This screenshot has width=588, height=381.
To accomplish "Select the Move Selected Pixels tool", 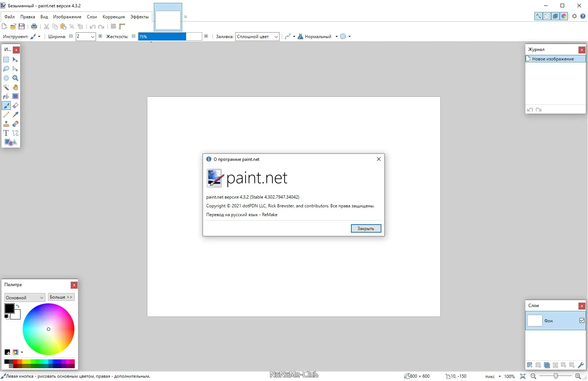I will point(15,60).
